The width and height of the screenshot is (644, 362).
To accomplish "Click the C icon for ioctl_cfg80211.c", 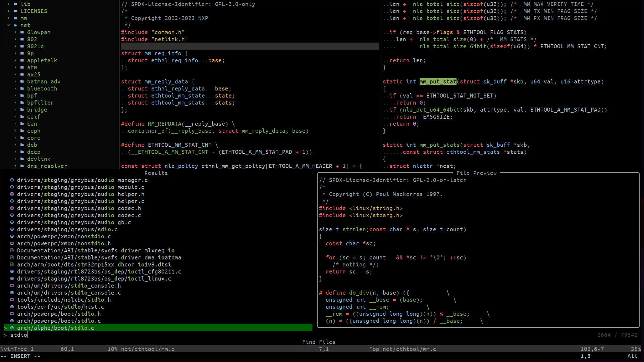I will [x=12, y=271].
